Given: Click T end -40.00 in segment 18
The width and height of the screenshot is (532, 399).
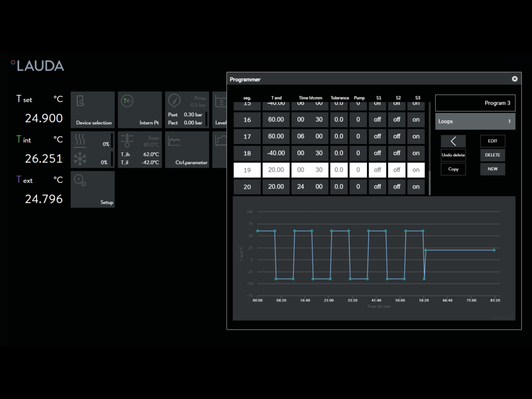Looking at the screenshot, I should pos(276,153).
